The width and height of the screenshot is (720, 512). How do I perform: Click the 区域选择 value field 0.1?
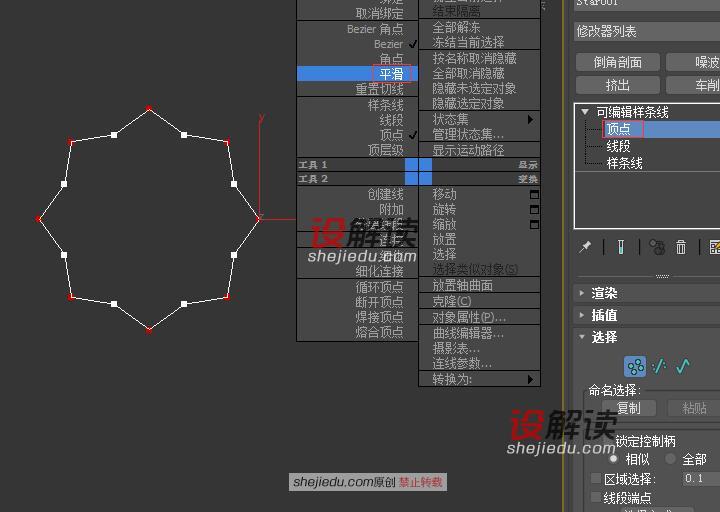pos(701,478)
